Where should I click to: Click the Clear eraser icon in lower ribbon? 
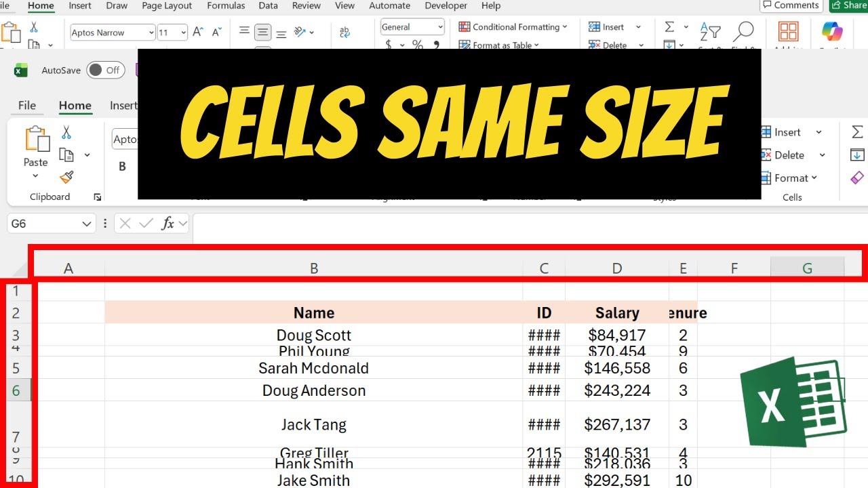tap(857, 178)
